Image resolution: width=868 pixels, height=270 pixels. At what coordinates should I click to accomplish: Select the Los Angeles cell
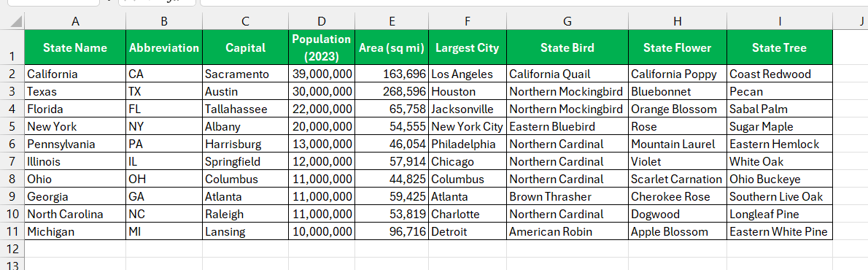(x=468, y=74)
